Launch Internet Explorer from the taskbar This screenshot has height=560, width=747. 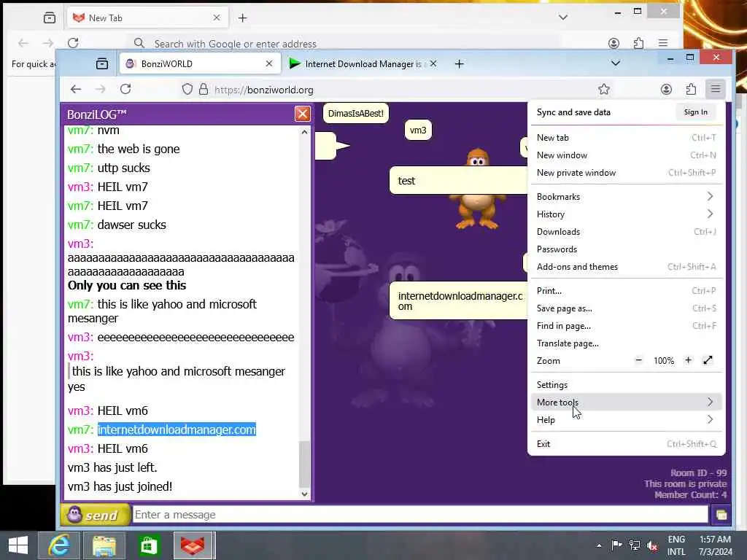[59, 545]
